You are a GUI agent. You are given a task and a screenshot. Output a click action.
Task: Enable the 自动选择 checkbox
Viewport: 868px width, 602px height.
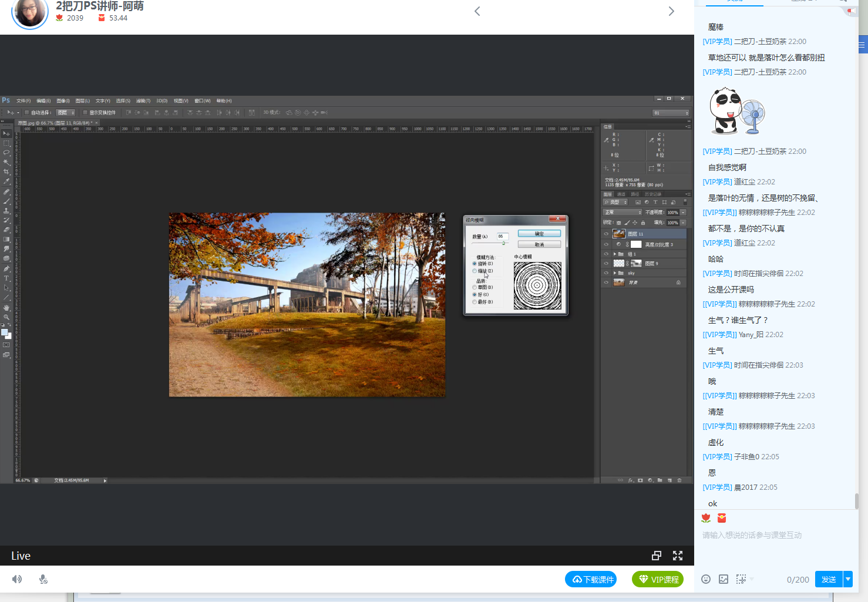pyautogui.click(x=27, y=112)
